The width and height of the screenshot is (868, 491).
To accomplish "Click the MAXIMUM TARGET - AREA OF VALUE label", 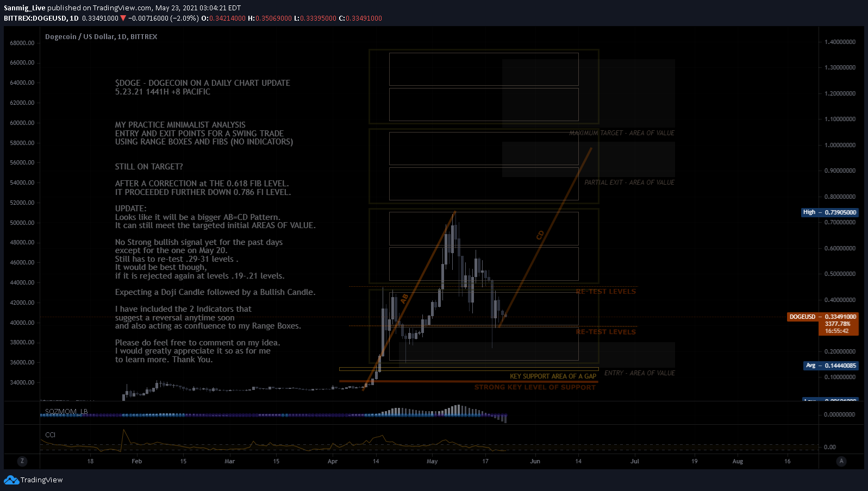I will [622, 133].
